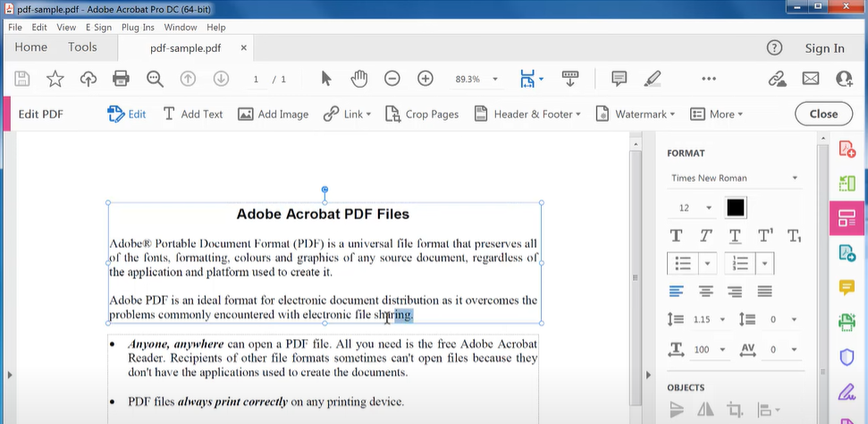Viewport: 868px width, 424px height.
Task: Open numbered list style dropdown arrow
Action: [x=764, y=263]
